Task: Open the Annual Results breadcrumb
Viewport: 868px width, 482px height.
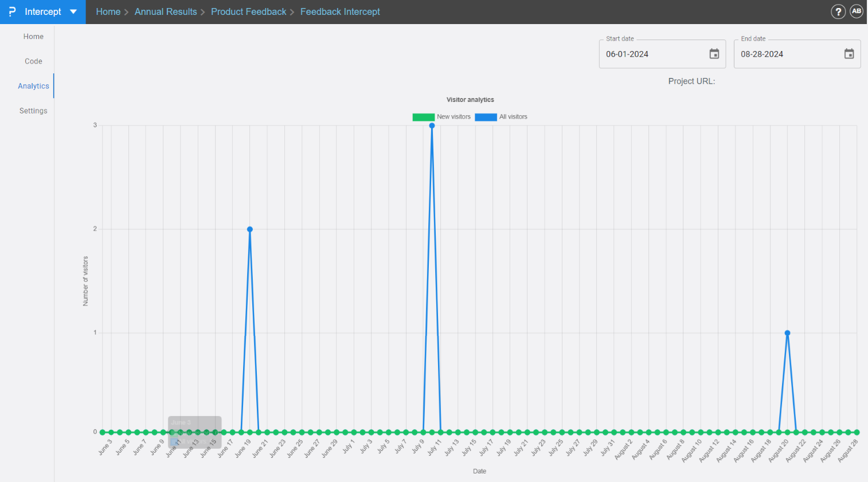Action: click(x=166, y=11)
